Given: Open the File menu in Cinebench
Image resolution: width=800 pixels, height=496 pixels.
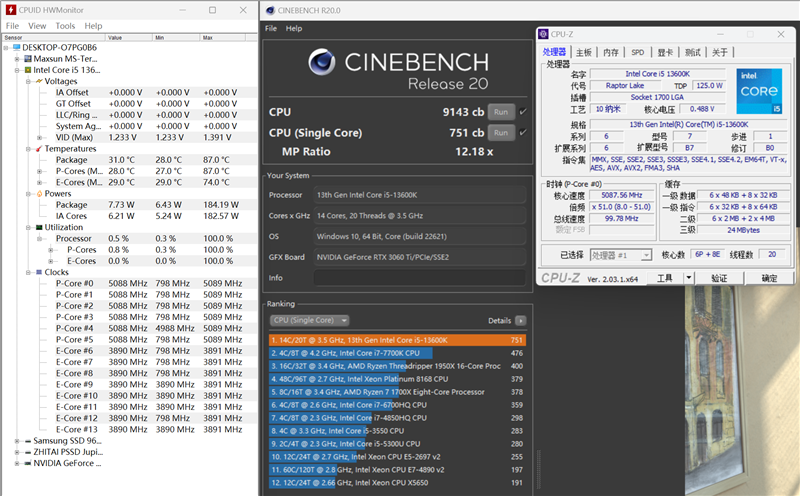Looking at the screenshot, I should point(271,28).
